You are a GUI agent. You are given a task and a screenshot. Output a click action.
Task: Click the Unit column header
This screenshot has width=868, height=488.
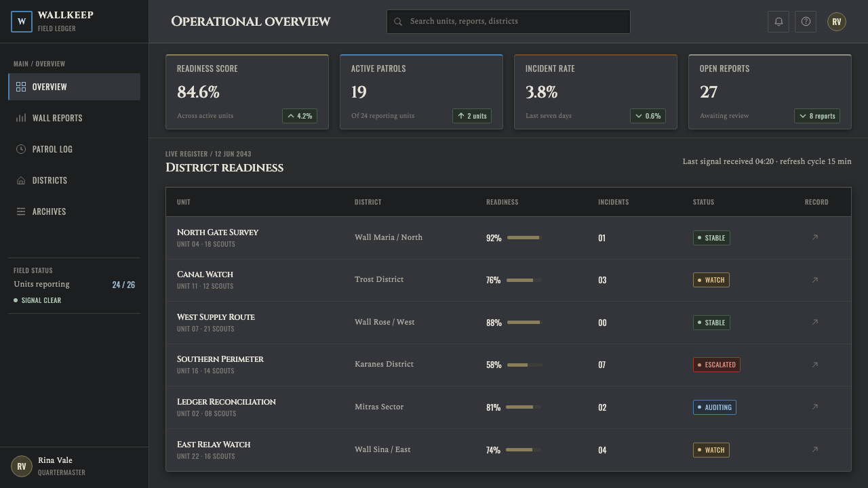click(x=184, y=202)
